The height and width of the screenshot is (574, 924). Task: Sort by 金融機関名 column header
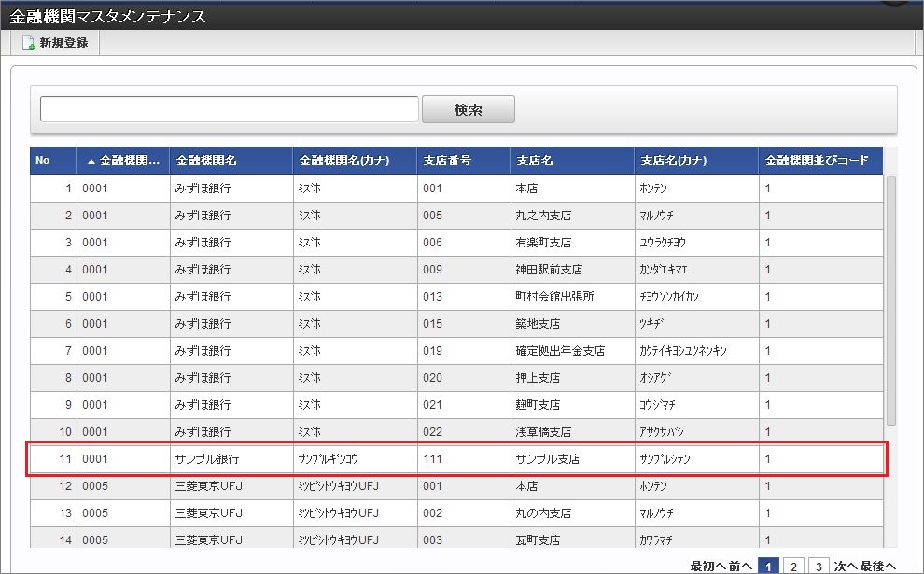(231, 161)
